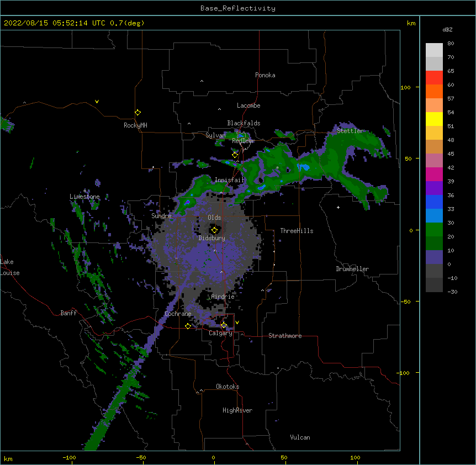
Task: Select the orange 57-60 dBZ legend color
Action: 434,91
